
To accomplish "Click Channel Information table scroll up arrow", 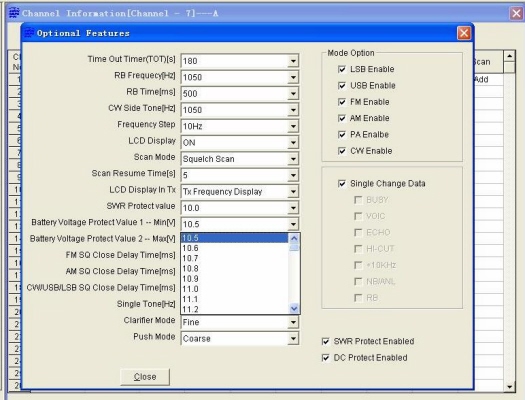I will (509, 56).
